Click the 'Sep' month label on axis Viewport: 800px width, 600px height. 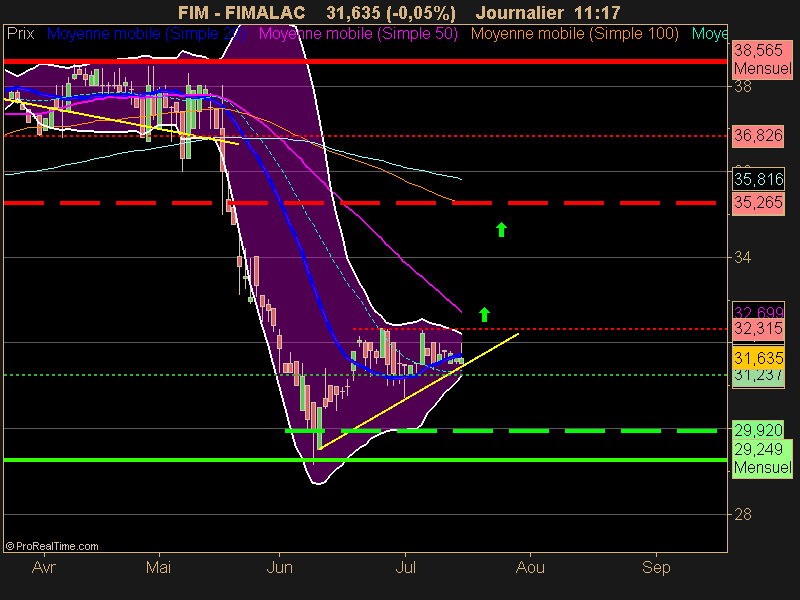[656, 567]
